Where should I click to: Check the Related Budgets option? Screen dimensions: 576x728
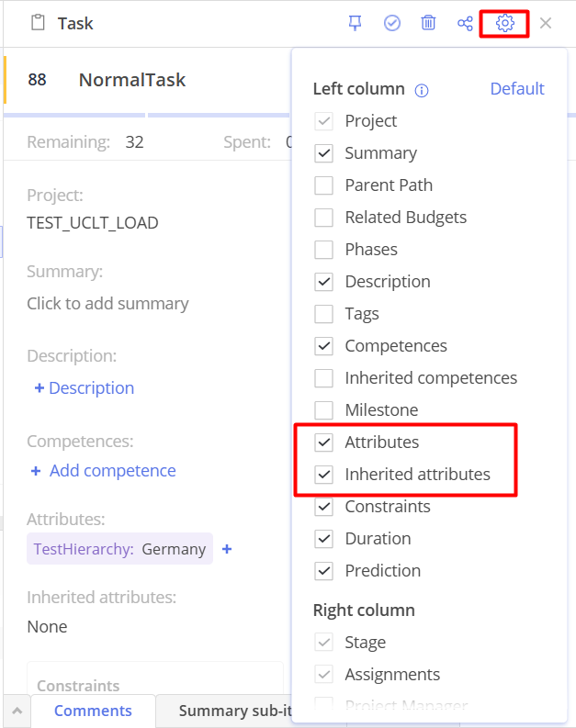coord(323,218)
